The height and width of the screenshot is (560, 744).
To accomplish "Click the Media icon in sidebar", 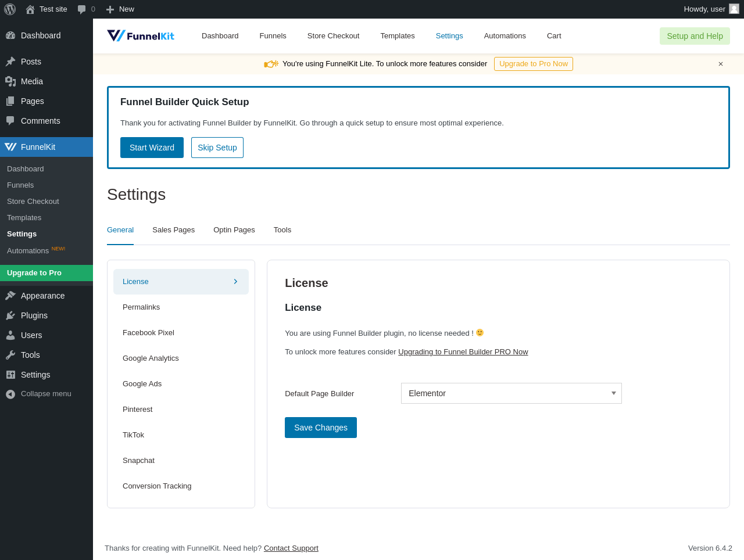I will pos(10,81).
